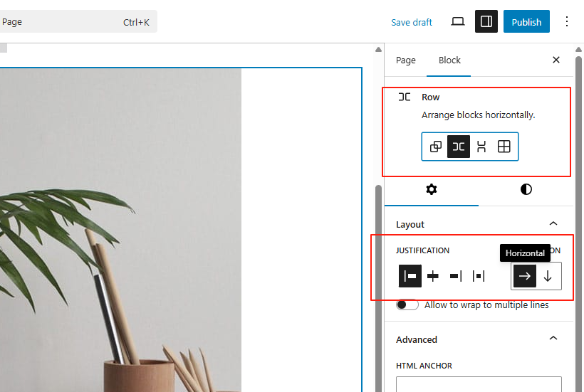Switch block to Grid variation

pos(504,147)
